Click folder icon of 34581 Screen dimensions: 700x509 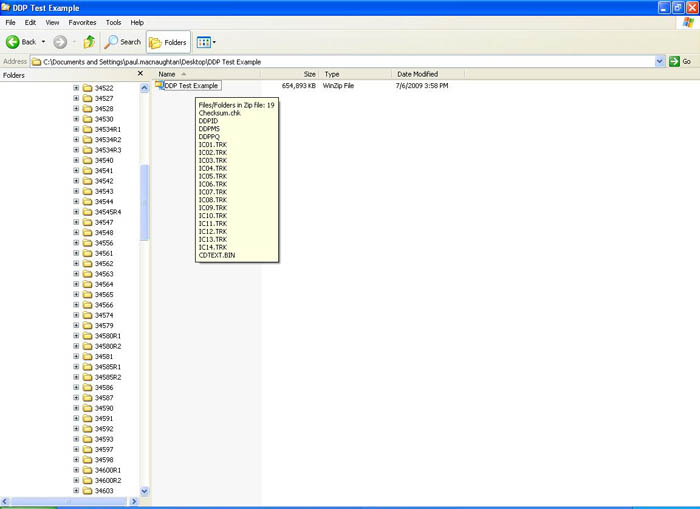[88, 356]
